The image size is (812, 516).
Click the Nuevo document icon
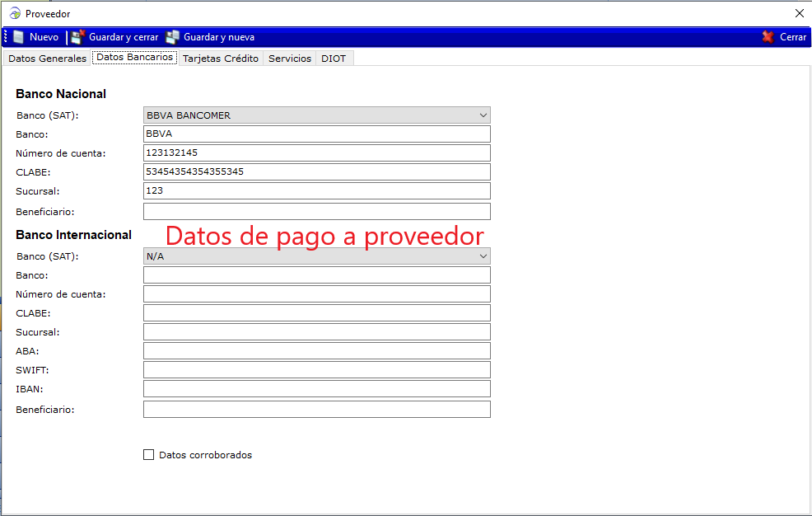[x=19, y=37]
